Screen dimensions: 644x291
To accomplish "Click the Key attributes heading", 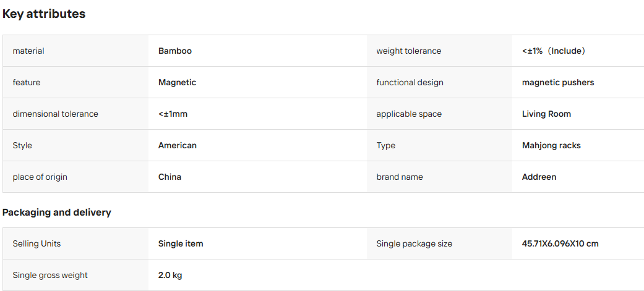I will [x=44, y=14].
